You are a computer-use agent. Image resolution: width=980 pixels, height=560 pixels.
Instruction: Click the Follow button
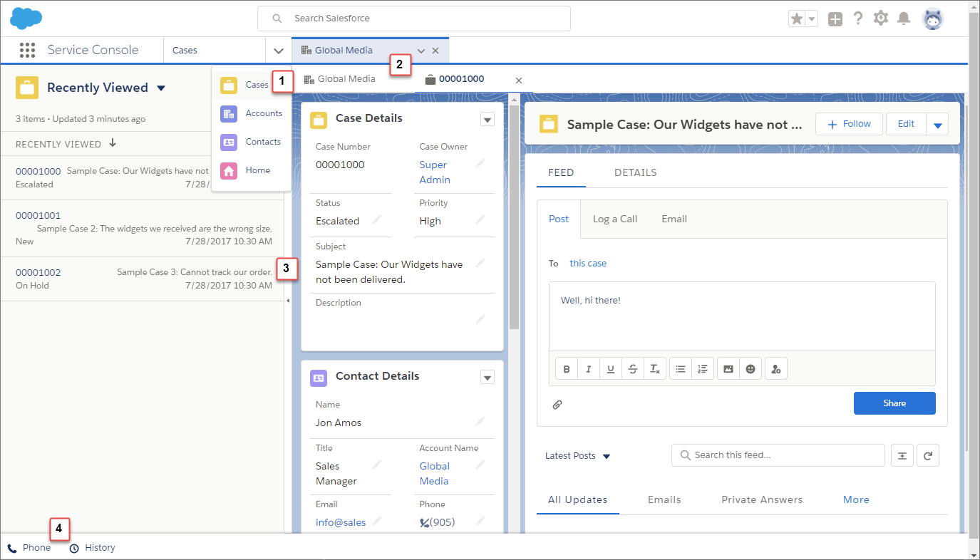click(849, 124)
